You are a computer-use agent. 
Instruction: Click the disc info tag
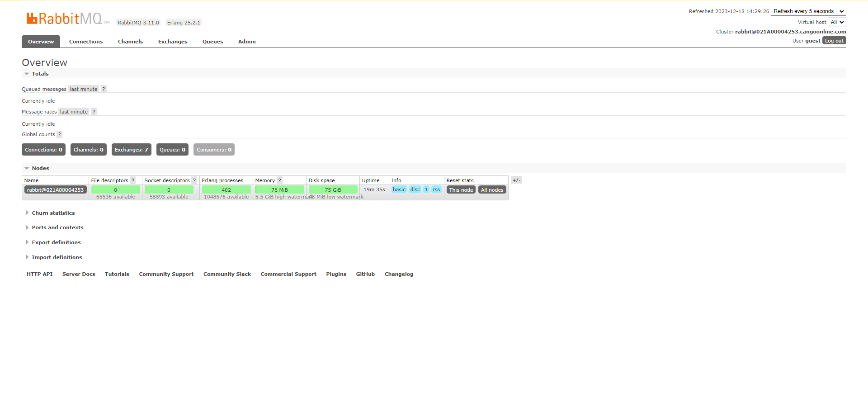pyautogui.click(x=415, y=189)
